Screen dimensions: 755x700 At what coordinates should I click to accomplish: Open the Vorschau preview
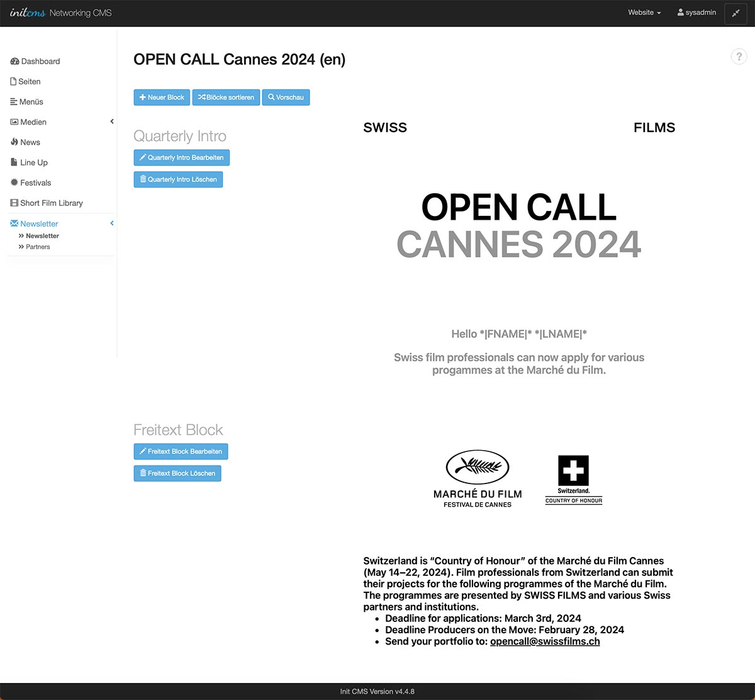click(286, 98)
